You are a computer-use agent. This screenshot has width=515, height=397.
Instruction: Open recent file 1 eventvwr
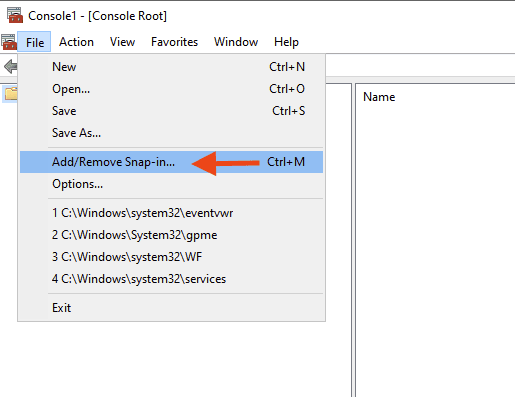[171, 213]
